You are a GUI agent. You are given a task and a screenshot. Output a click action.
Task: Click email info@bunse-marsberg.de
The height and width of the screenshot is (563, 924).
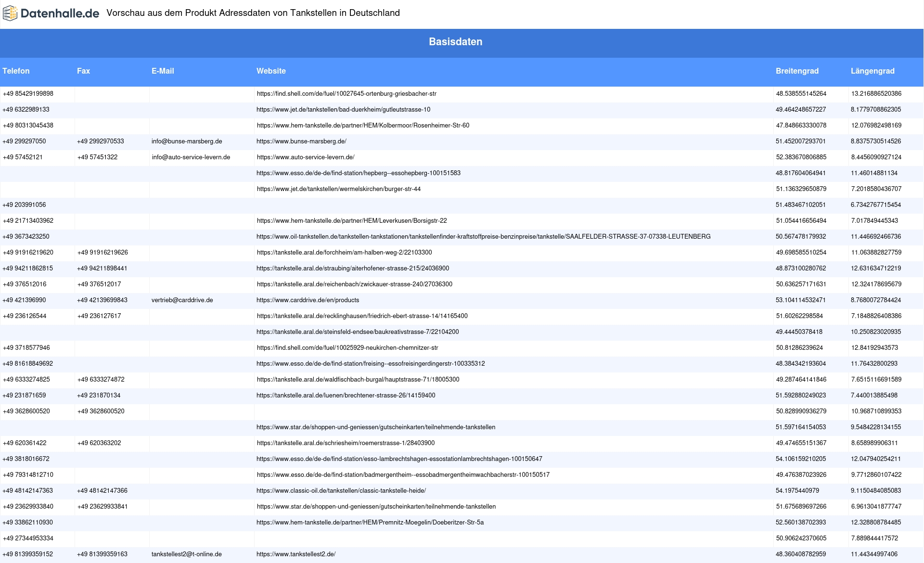[187, 141]
